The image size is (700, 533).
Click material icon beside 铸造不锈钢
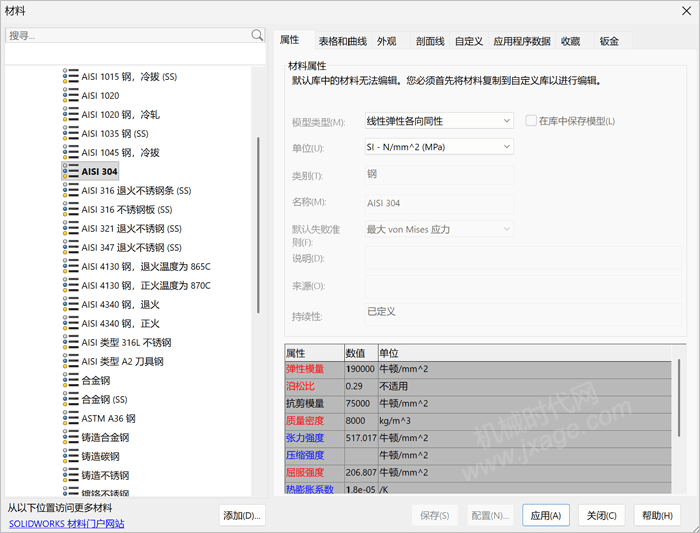71,475
